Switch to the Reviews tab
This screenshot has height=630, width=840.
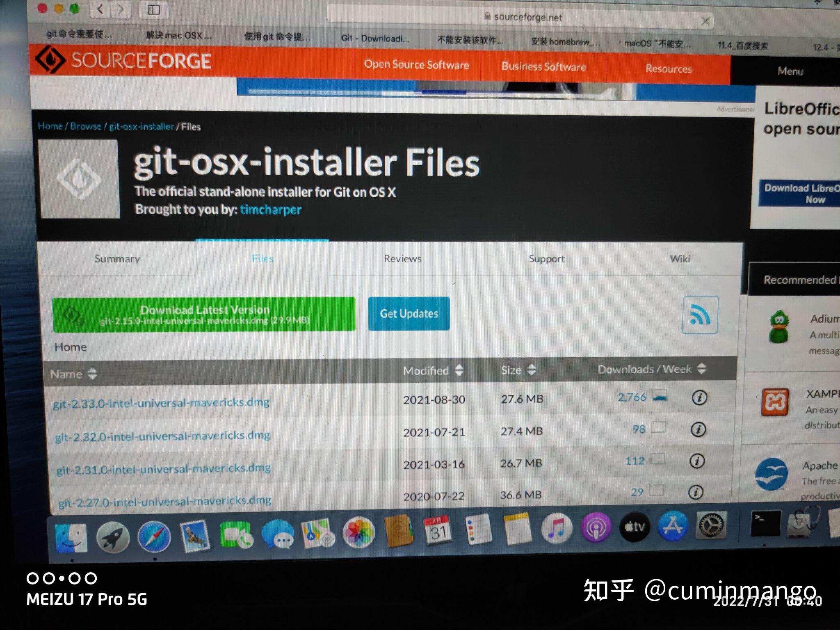(402, 258)
